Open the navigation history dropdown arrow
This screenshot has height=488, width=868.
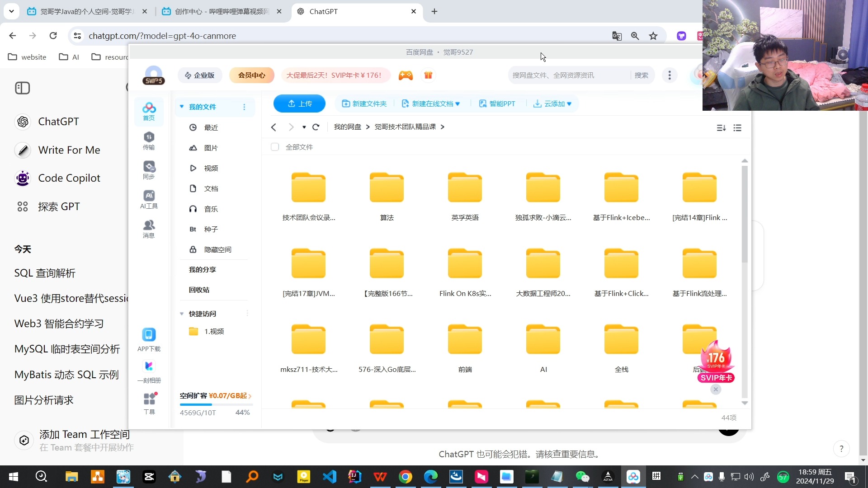[304, 127]
